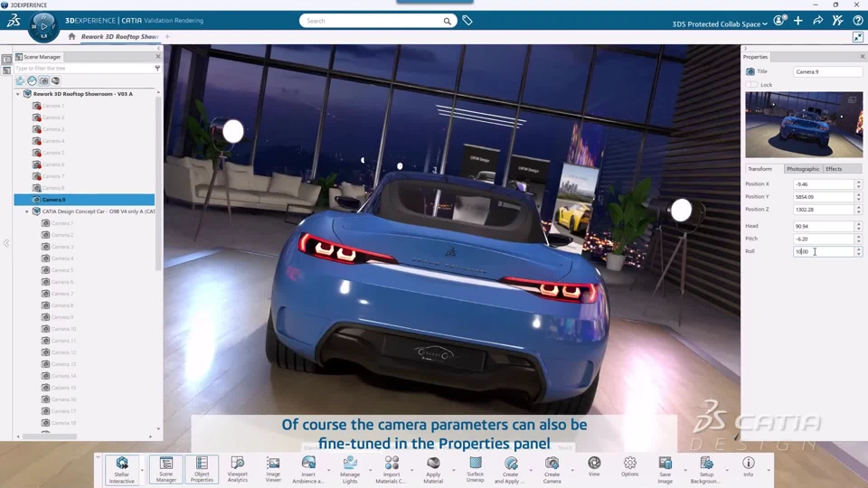868x488 pixels.
Task: Open the Help question mark
Action: coord(857,21)
